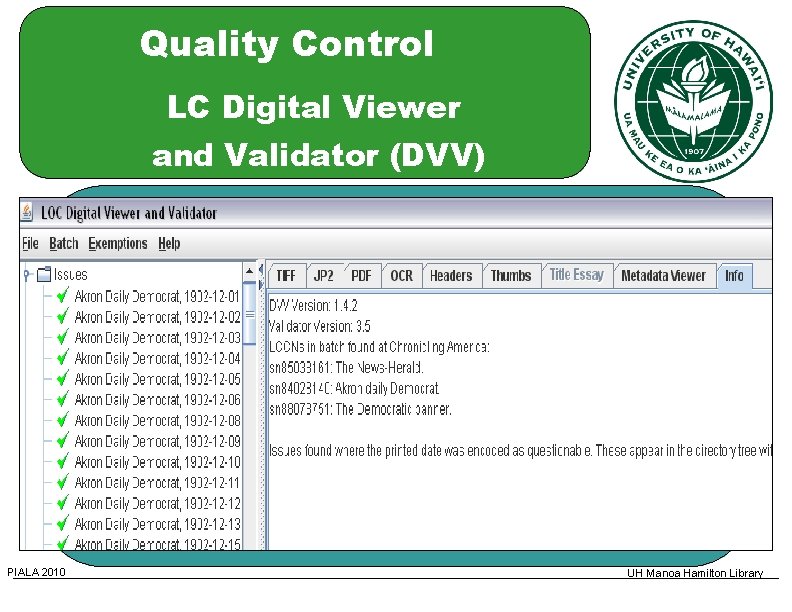Click the LCCNs in batch found line
Screen dimensions: 792x612
click(379, 347)
